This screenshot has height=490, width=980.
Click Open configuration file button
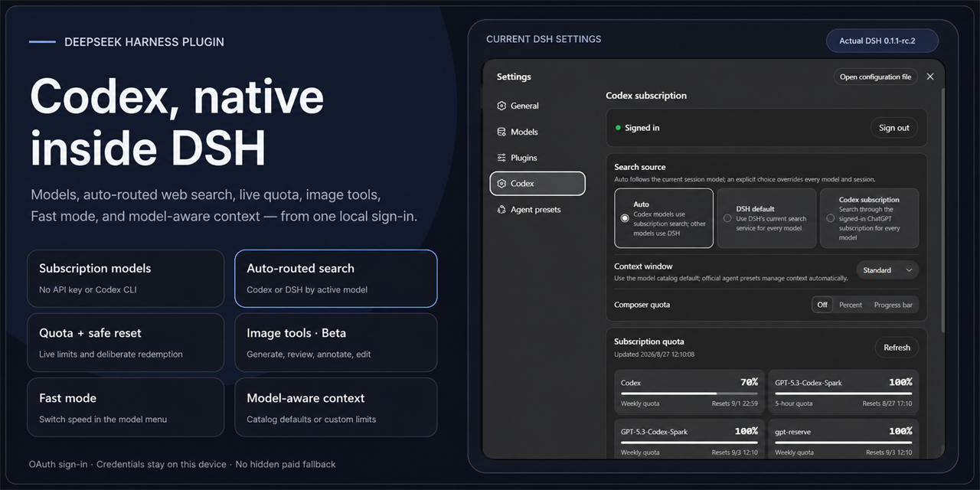(875, 77)
